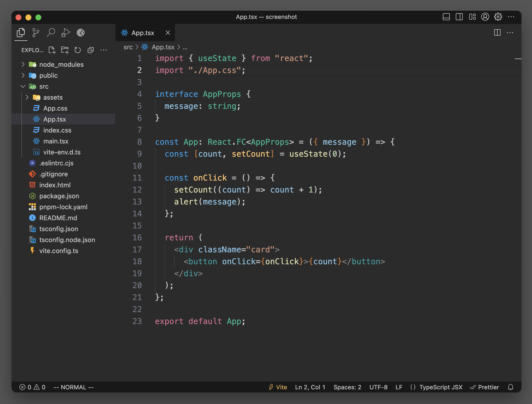Select the App.tsx editor tab
532x404 pixels.
pos(145,33)
